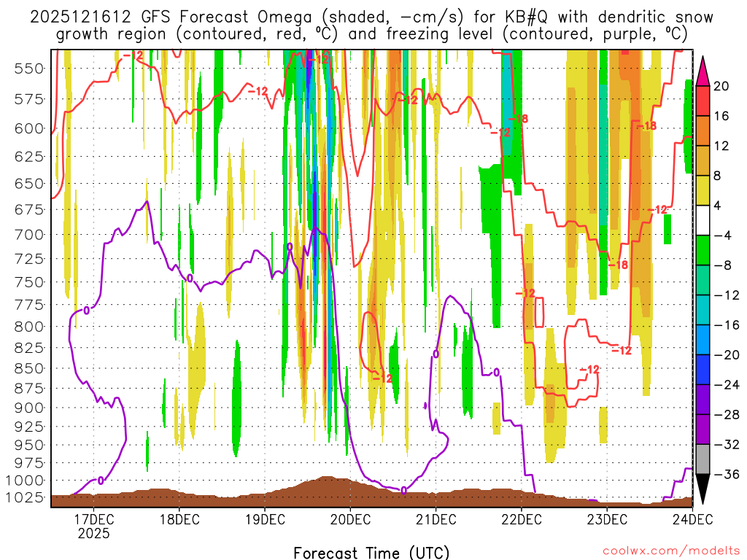Click the '19DEC' date label
Image resolution: width=747 pixels, height=560 pixels.
265,518
